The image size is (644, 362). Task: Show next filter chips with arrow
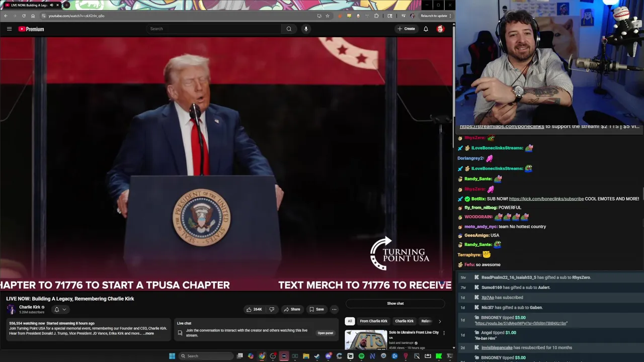[x=440, y=321]
